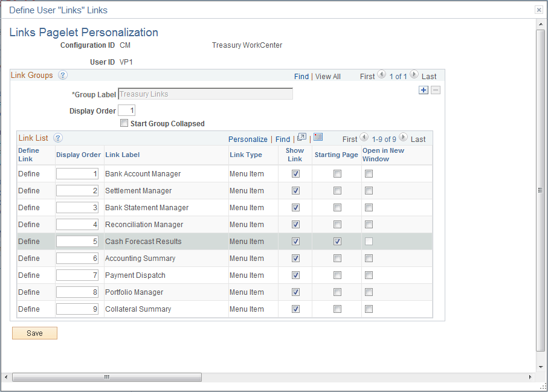
Task: Click the next-page arrow in Link List navigation
Action: (403, 137)
